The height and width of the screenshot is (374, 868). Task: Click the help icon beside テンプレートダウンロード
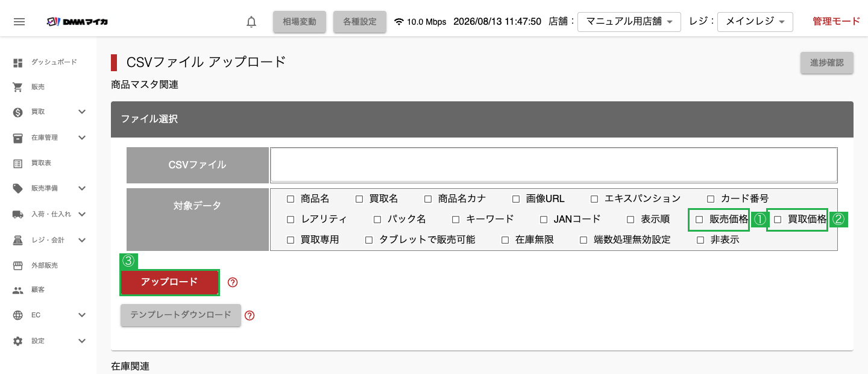(250, 315)
